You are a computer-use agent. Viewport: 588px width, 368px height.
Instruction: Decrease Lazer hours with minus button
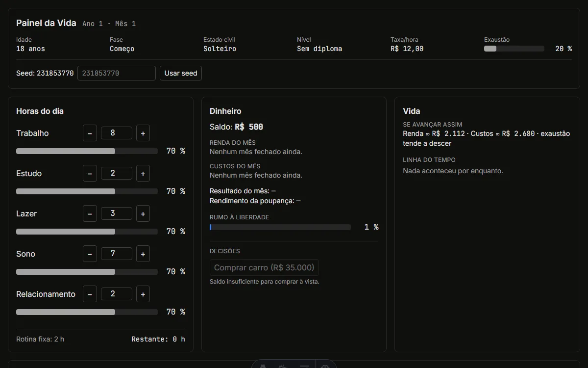point(90,213)
